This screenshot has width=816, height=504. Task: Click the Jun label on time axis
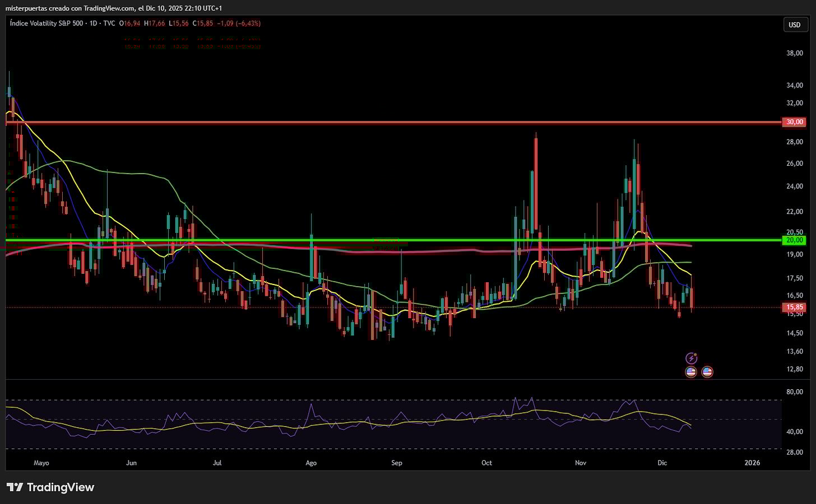131,463
